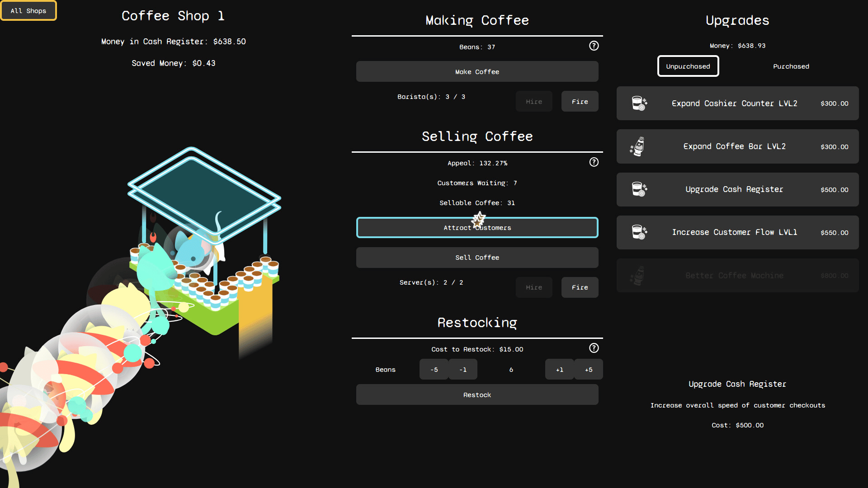Switch to the Purchased upgrades tab
868x488 pixels.
791,66
